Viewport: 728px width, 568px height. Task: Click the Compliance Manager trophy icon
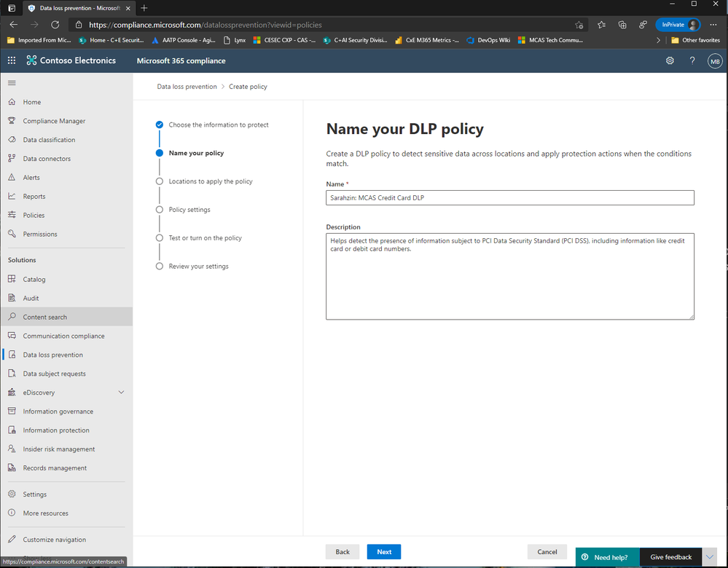pos(12,121)
